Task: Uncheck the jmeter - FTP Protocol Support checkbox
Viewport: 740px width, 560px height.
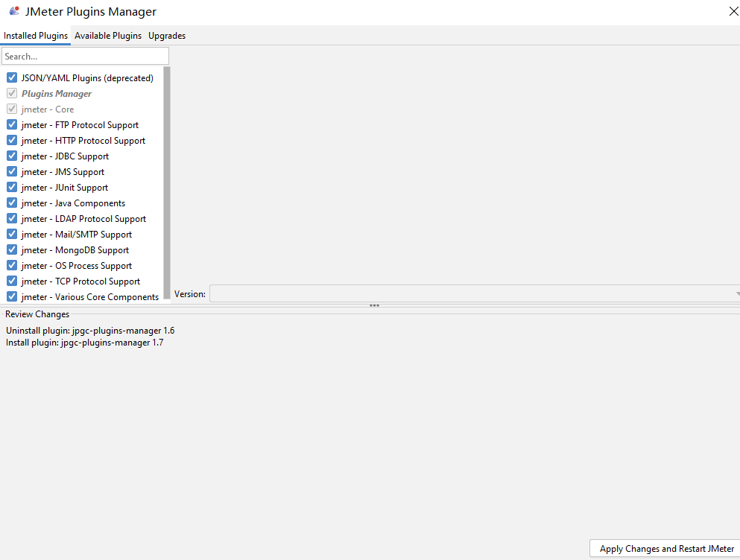Action: [12, 124]
